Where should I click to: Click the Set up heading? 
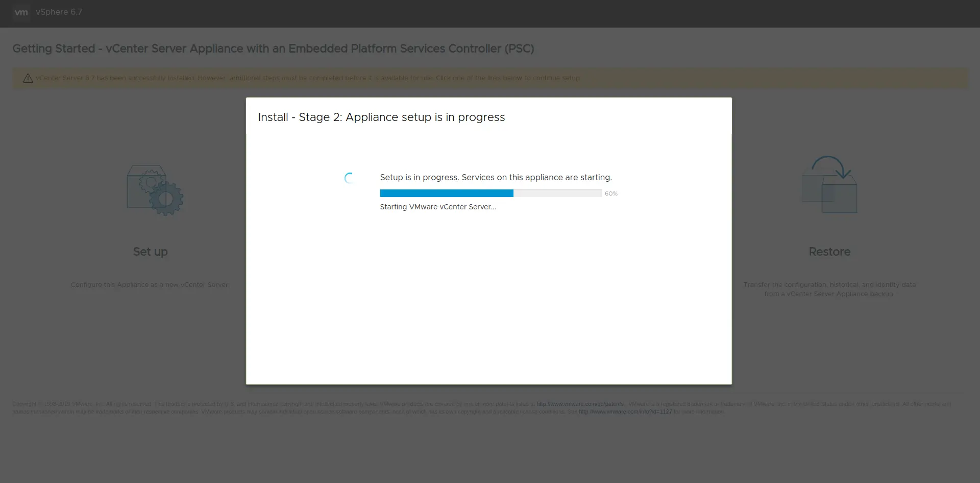pyautogui.click(x=150, y=252)
